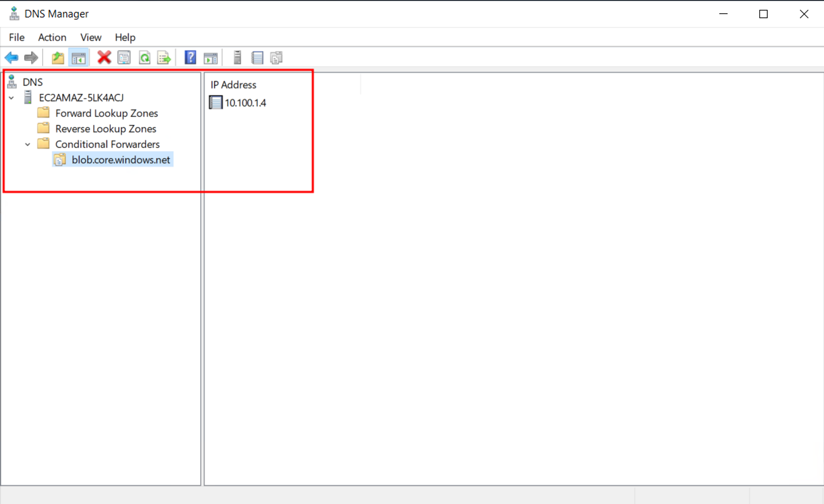Image resolution: width=824 pixels, height=504 pixels.
Task: Select the 10.100.1.4 IP address entry
Action: pos(245,103)
